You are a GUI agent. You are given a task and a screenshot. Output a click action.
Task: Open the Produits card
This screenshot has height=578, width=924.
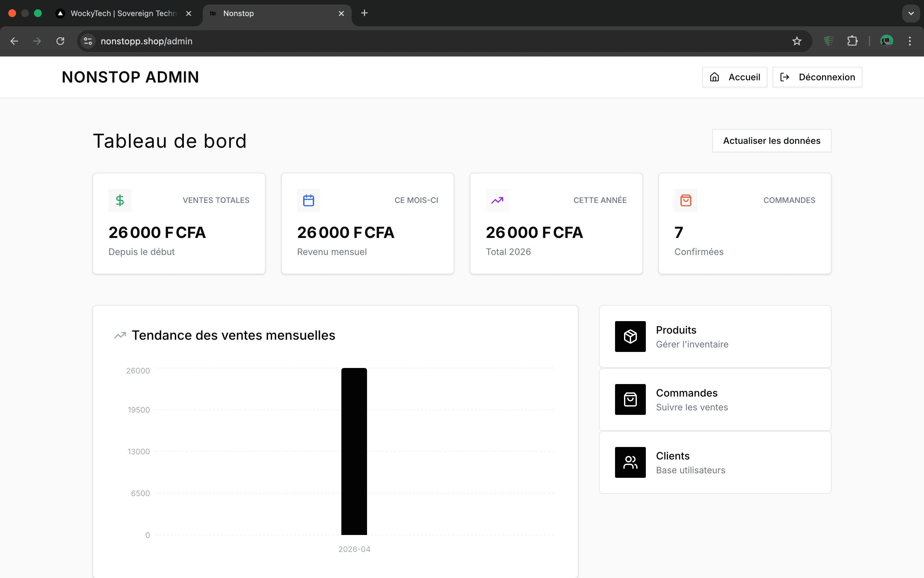point(715,337)
